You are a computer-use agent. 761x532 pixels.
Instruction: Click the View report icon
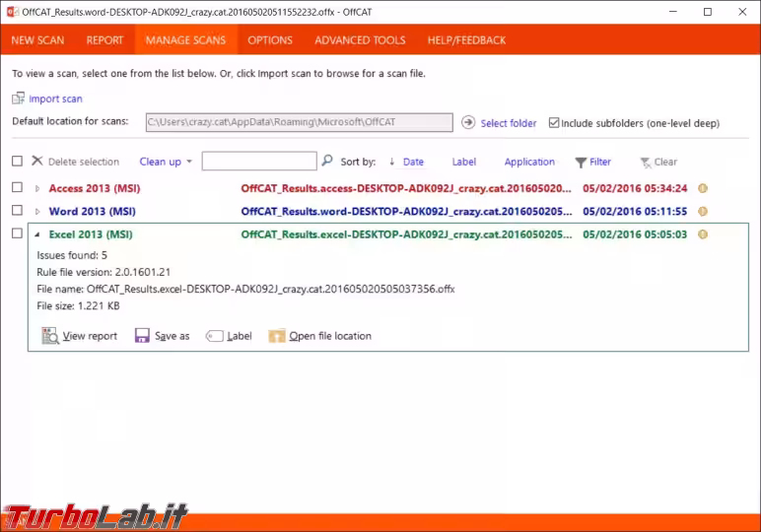[x=50, y=336]
